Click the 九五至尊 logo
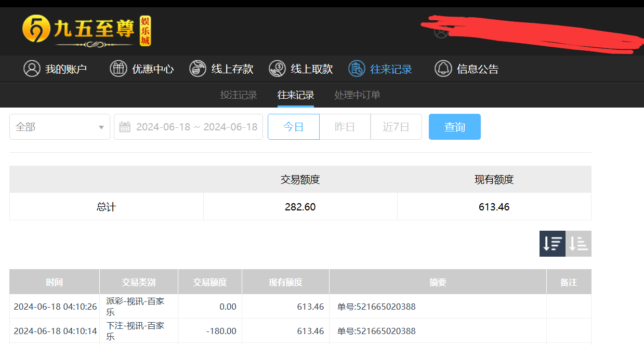The width and height of the screenshot is (644, 345). click(x=86, y=31)
